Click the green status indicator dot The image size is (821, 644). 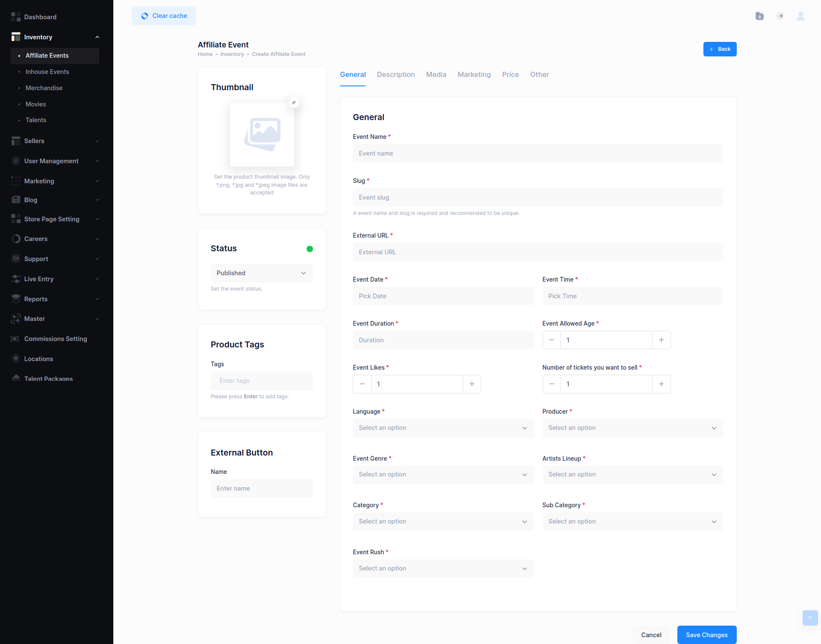[310, 249]
